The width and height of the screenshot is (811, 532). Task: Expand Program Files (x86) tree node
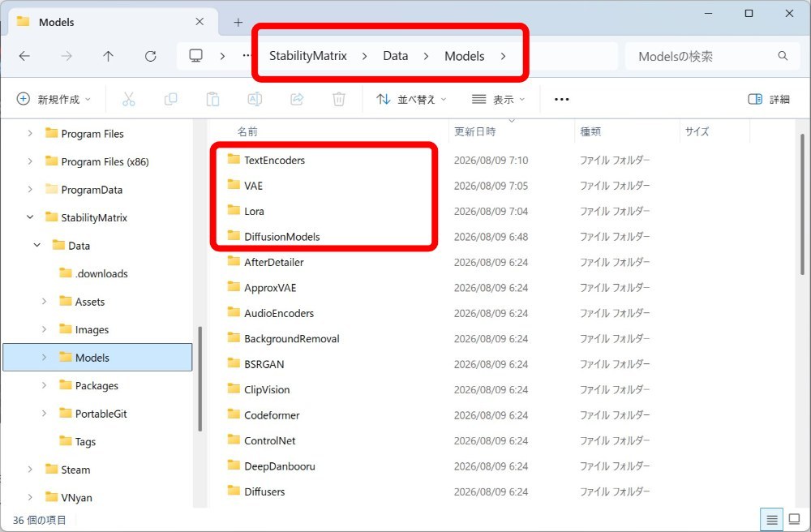[x=30, y=161]
